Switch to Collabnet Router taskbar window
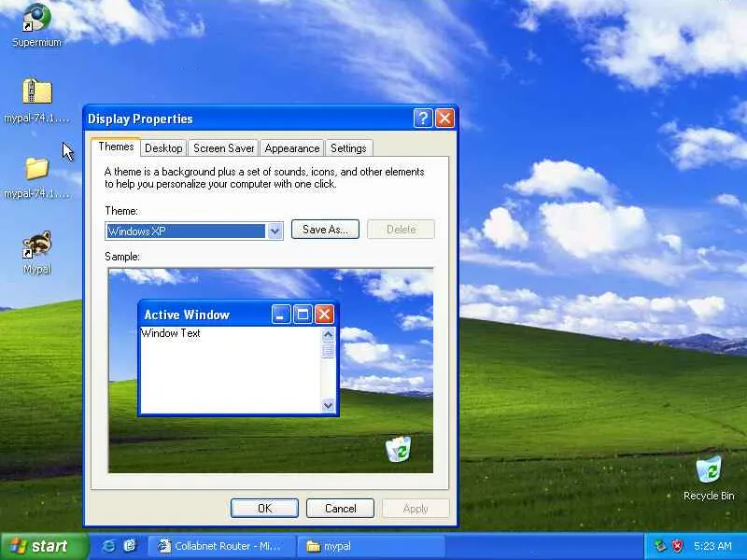Screen dimensions: 747x560 point(220,546)
